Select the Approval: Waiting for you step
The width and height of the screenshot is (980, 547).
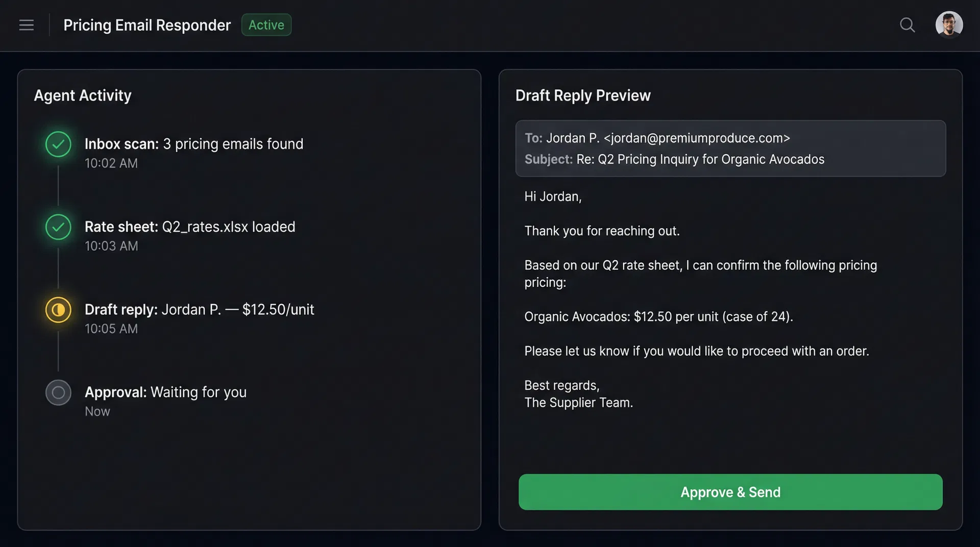coord(165,392)
